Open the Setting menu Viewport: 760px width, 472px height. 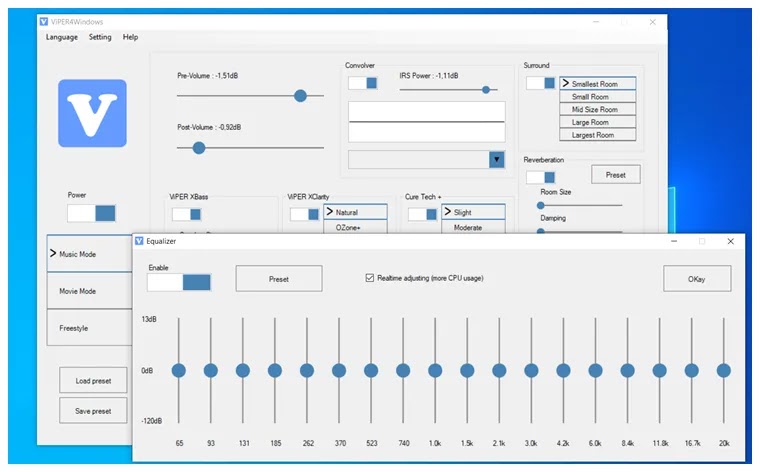point(100,37)
